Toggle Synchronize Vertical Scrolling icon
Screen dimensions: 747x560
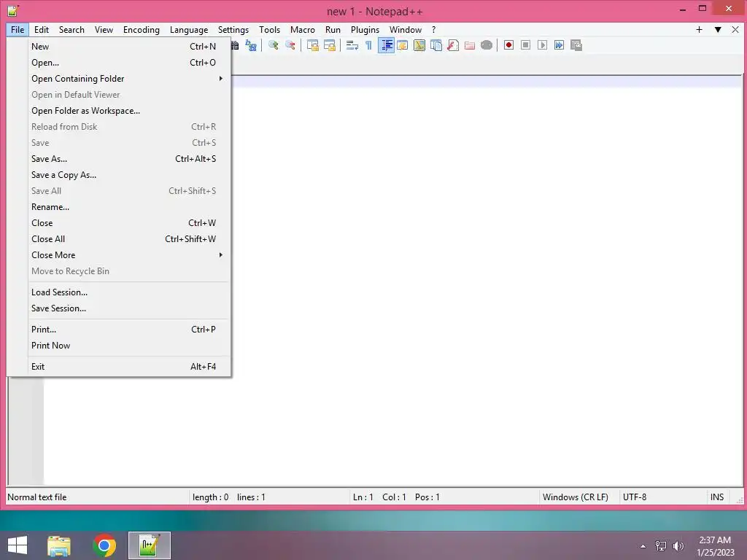(312, 45)
